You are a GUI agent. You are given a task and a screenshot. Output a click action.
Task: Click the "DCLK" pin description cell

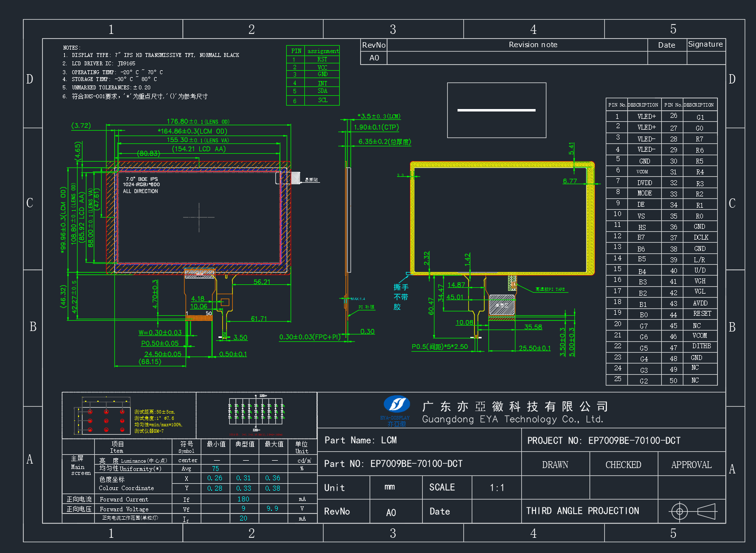pyautogui.click(x=701, y=237)
